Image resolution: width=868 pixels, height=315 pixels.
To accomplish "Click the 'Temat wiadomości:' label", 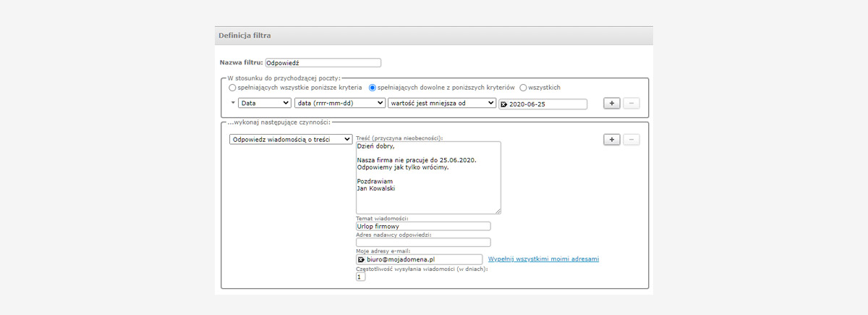I will click(383, 218).
